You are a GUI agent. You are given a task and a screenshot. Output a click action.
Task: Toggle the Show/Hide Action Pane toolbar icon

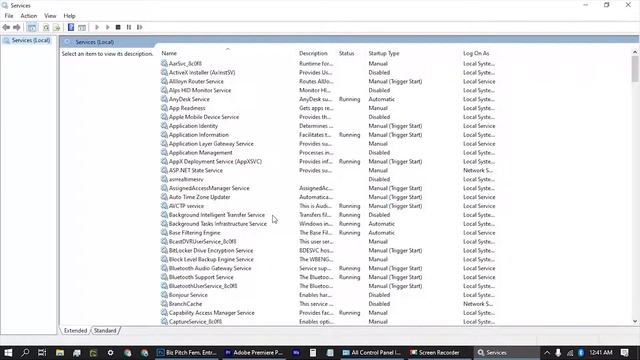(x=82, y=27)
